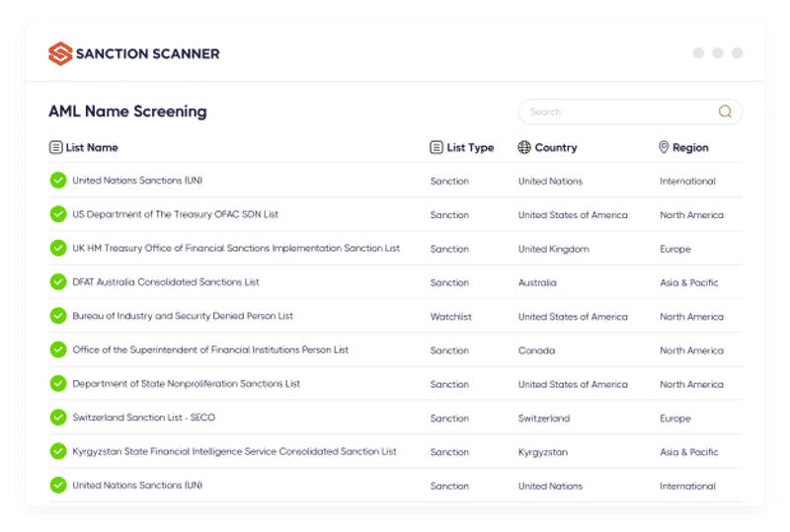
Task: Toggle the DFAT Australia list checkmark
Action: click(x=58, y=281)
